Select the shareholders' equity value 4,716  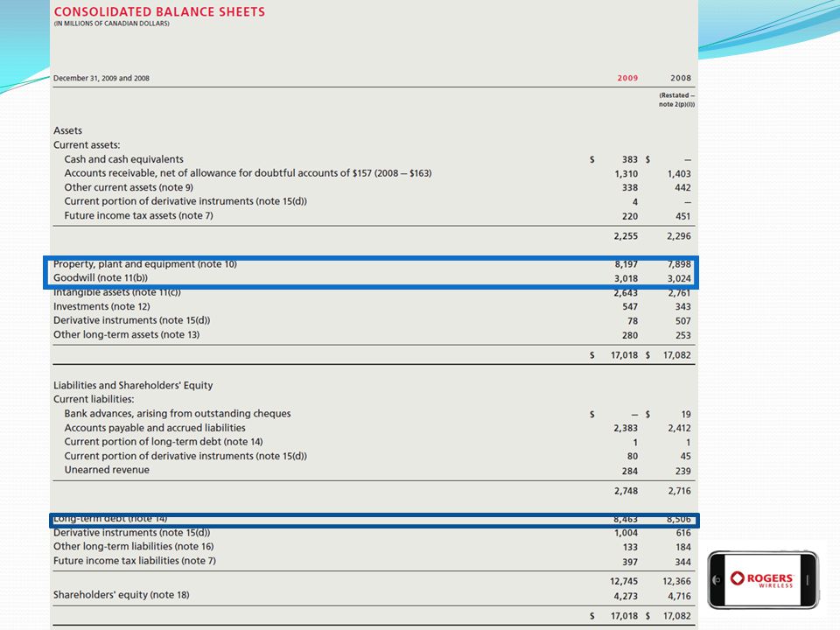click(679, 596)
